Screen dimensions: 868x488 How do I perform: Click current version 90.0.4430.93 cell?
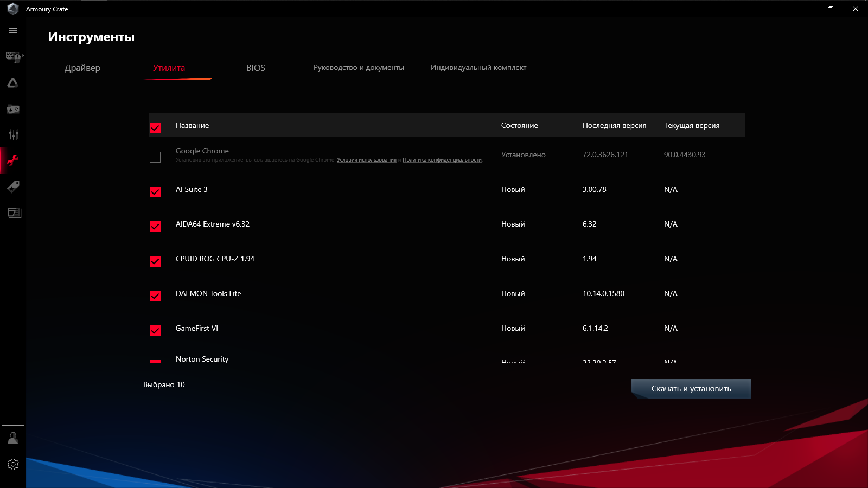(x=685, y=155)
